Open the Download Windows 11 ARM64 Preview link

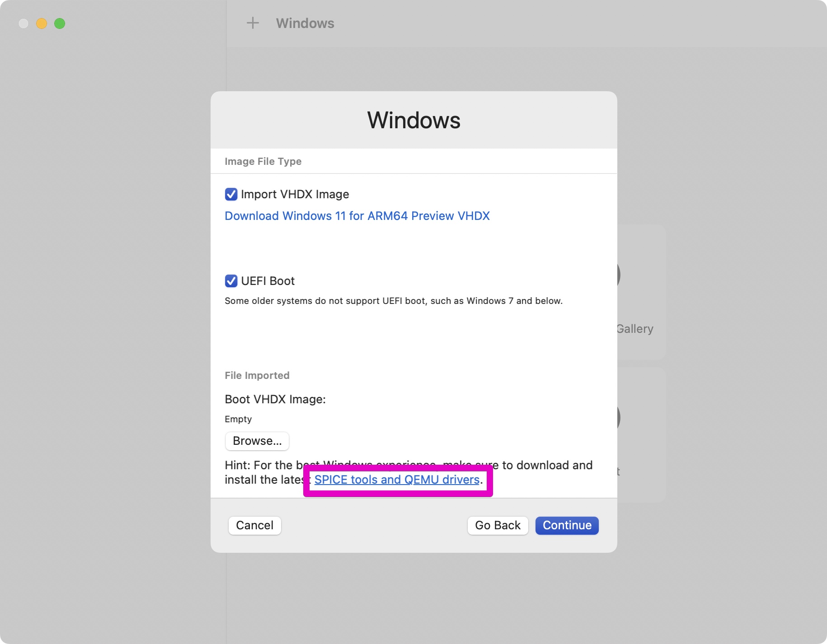(357, 216)
